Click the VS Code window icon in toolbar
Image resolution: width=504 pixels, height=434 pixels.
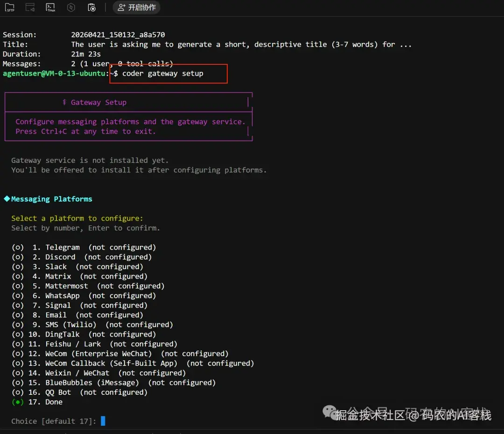(30, 7)
